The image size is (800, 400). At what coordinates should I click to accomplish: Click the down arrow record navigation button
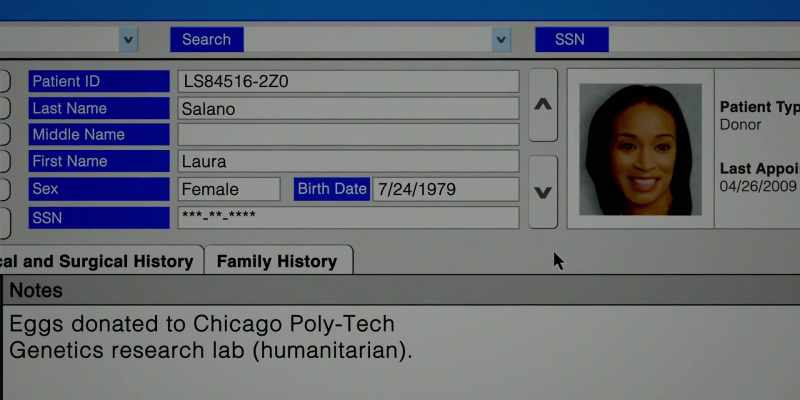[x=543, y=192]
